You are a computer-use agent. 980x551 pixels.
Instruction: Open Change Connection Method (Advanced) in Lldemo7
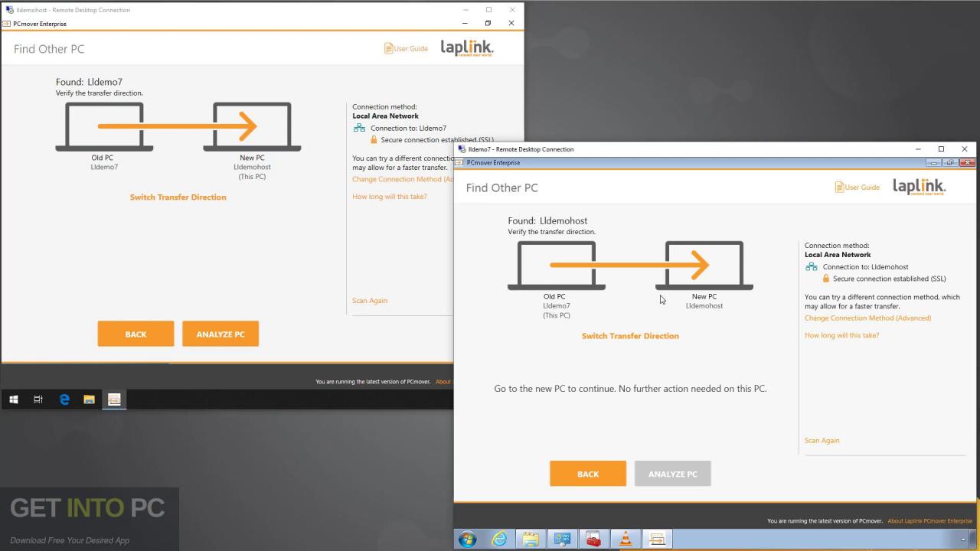coord(868,318)
